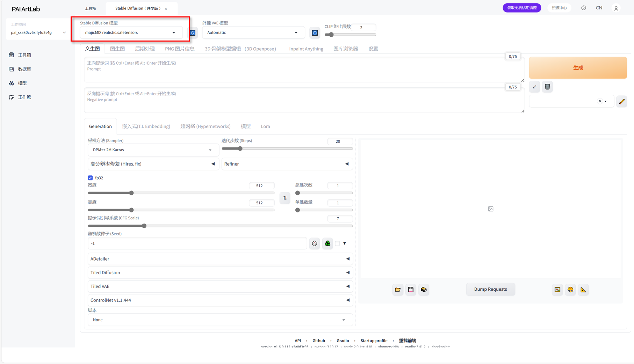Switch to the 后期处理 tab
The height and width of the screenshot is (364, 634).
coord(145,49)
